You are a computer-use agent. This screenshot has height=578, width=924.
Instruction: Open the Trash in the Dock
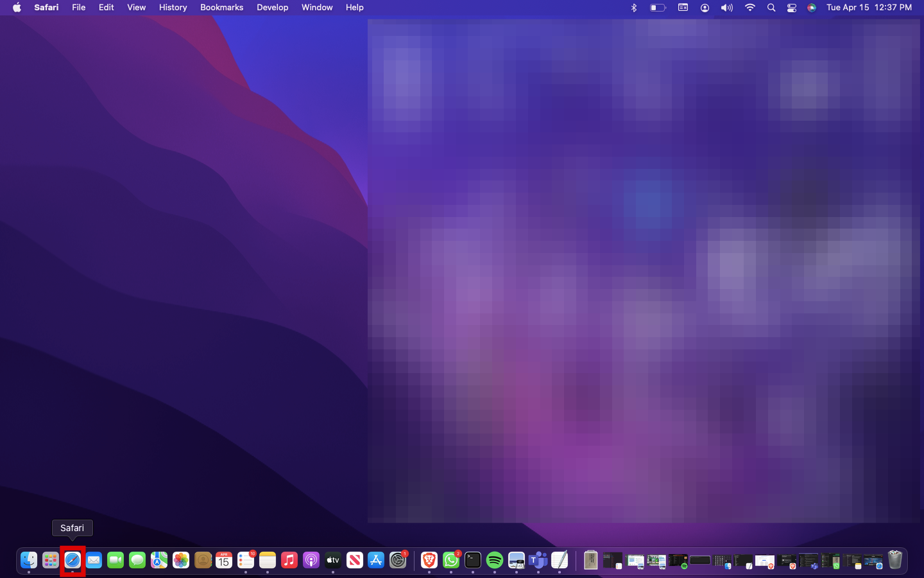click(894, 560)
